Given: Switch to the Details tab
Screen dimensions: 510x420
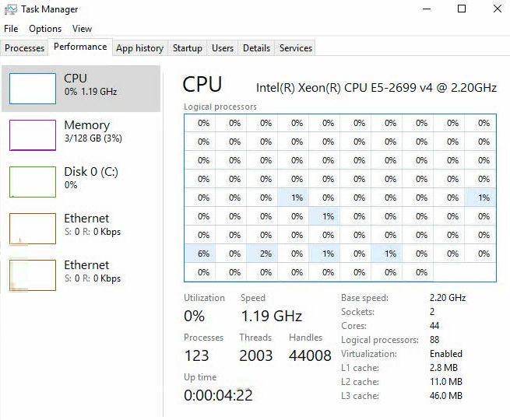Looking at the screenshot, I should (256, 48).
